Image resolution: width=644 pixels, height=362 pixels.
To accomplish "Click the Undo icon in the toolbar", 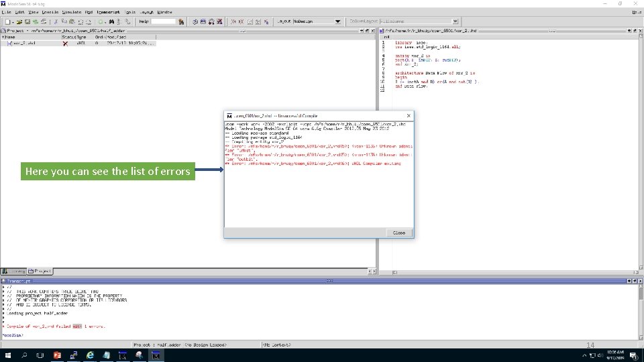I will click(80, 21).
